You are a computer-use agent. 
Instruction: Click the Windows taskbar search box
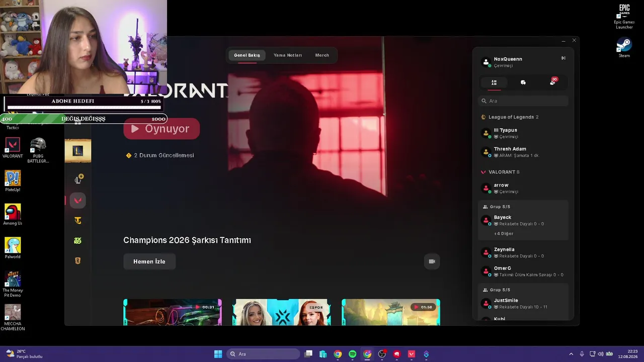pyautogui.click(x=263, y=354)
